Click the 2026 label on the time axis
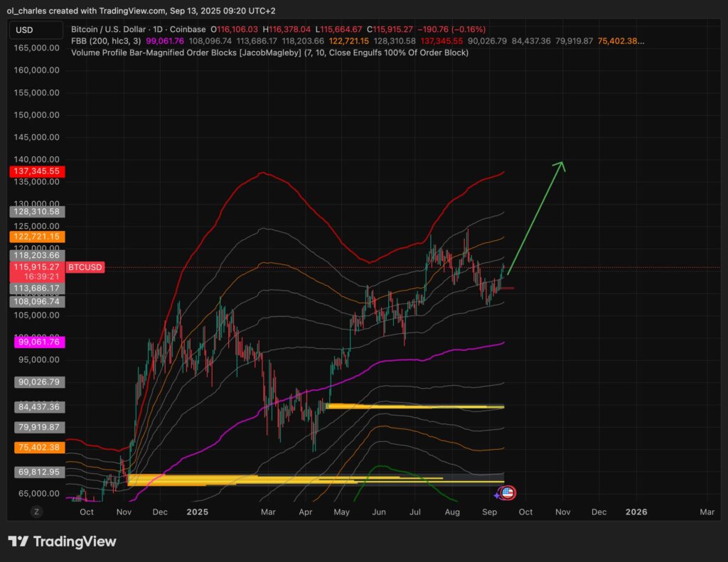728x562 pixels. pos(636,512)
